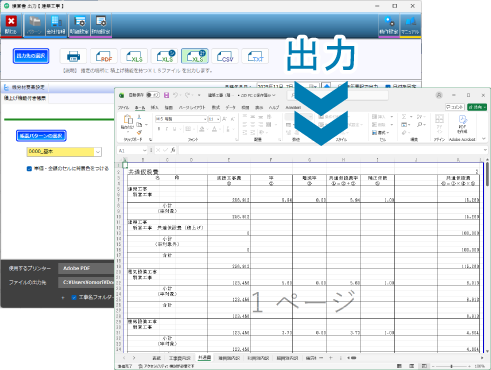Open the Excel File menu tab
The height and width of the screenshot is (370, 491).
[x=123, y=107]
